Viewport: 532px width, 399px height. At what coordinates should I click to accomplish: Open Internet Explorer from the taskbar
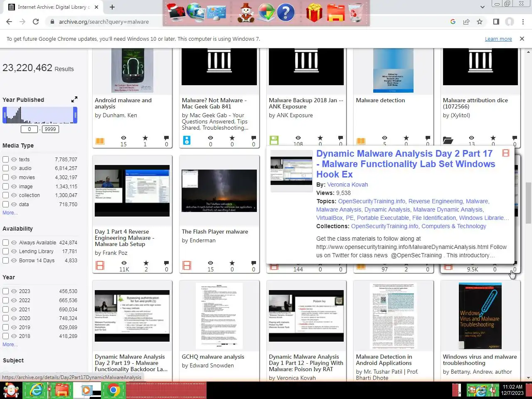tap(36, 391)
